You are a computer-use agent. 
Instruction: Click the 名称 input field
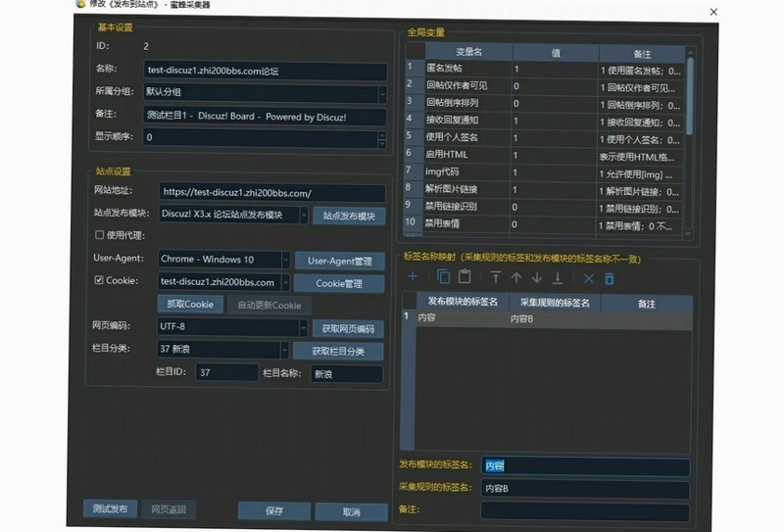[265, 71]
